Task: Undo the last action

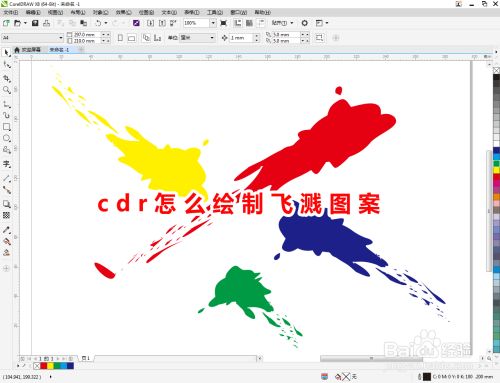Action: pos(98,23)
